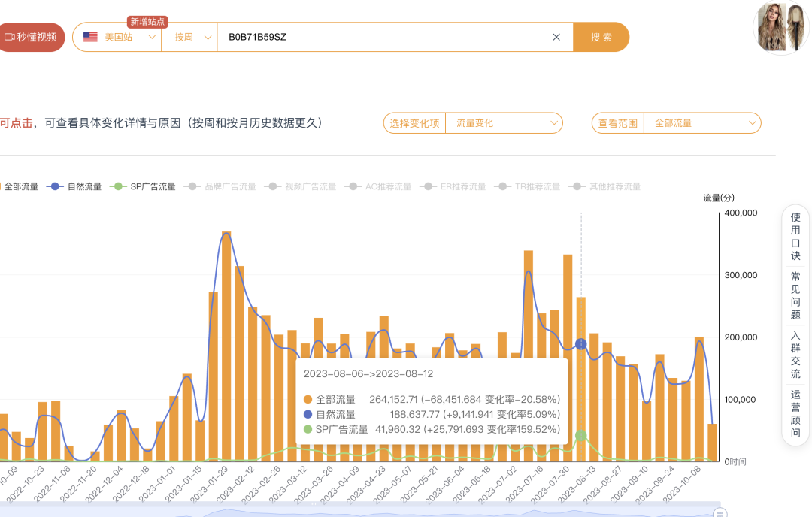The height and width of the screenshot is (517, 812).
Task: Open the 美国站 marketplace dropdown
Action: point(118,38)
